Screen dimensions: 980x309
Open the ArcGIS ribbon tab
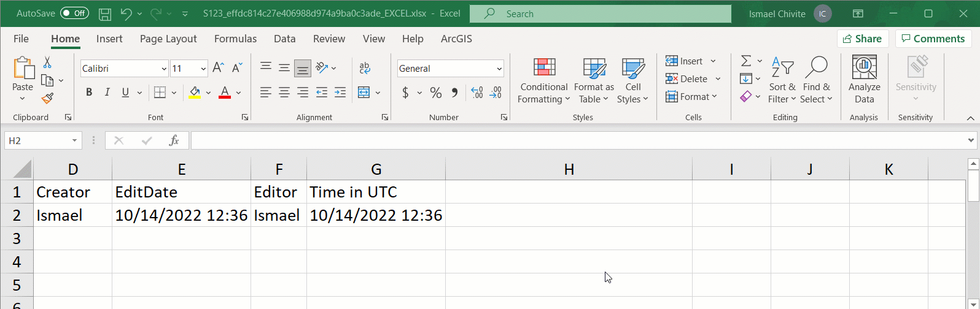tap(456, 39)
